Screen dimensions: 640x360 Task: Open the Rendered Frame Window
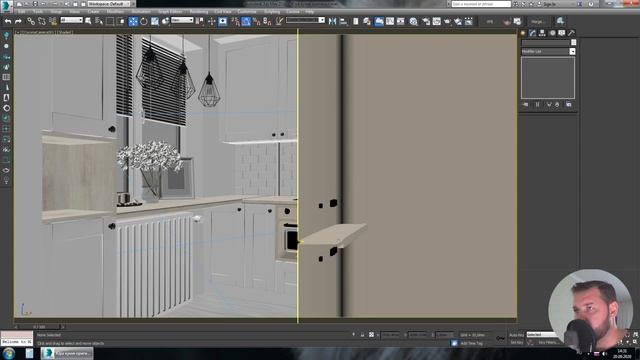(436, 21)
